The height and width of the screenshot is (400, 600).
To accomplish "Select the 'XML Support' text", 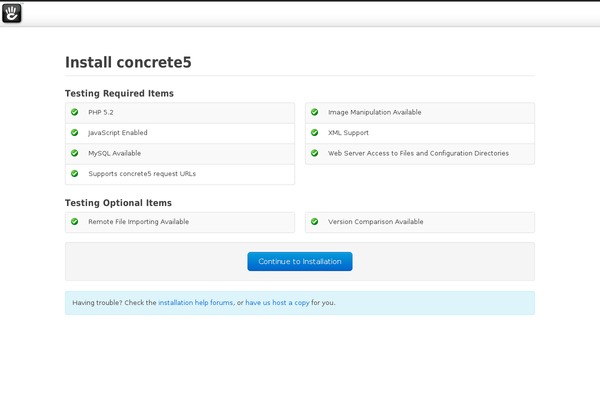I will (348, 132).
